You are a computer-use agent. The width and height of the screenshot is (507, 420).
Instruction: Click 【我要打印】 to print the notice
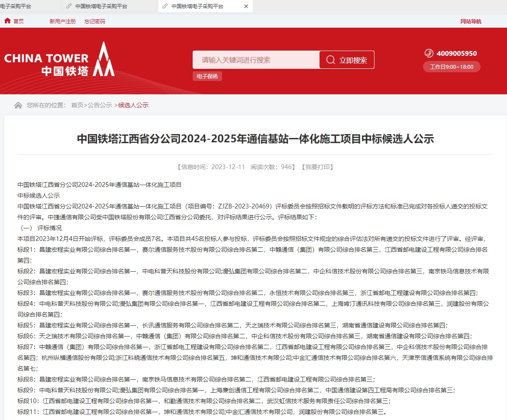pyautogui.click(x=317, y=167)
